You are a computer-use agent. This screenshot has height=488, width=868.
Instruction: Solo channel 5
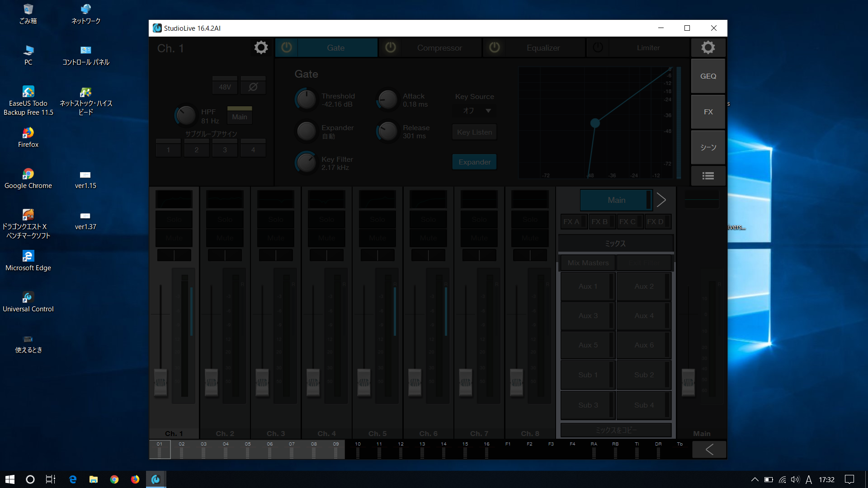[x=377, y=219]
